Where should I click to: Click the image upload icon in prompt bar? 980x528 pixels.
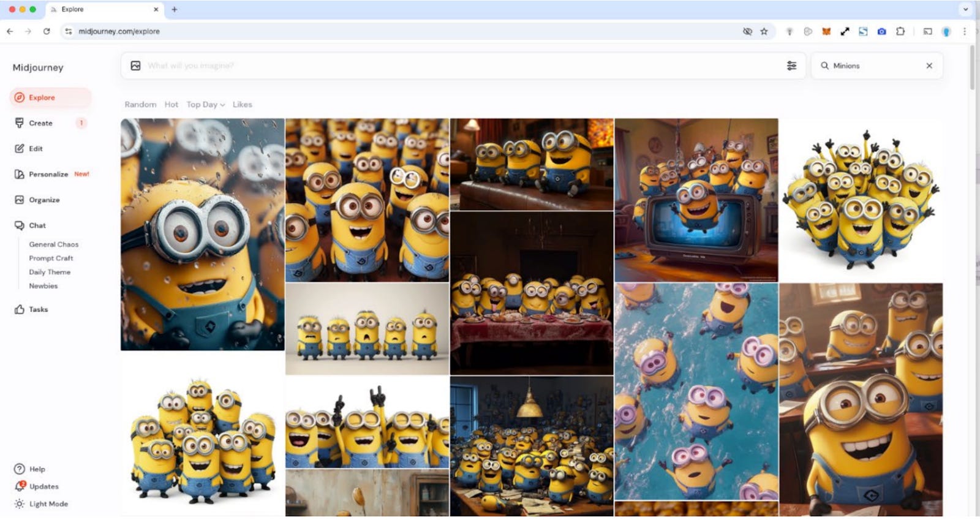tap(136, 66)
